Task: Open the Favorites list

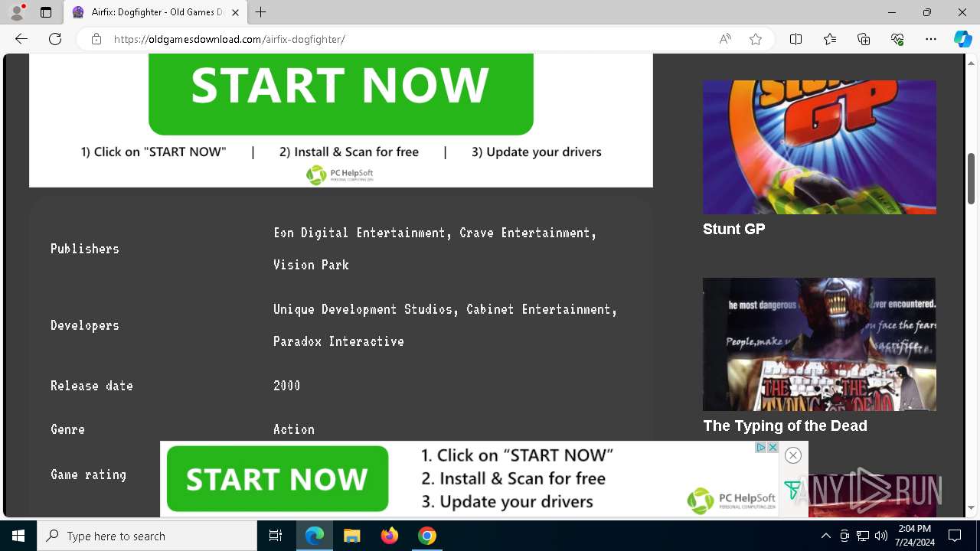Action: click(830, 39)
